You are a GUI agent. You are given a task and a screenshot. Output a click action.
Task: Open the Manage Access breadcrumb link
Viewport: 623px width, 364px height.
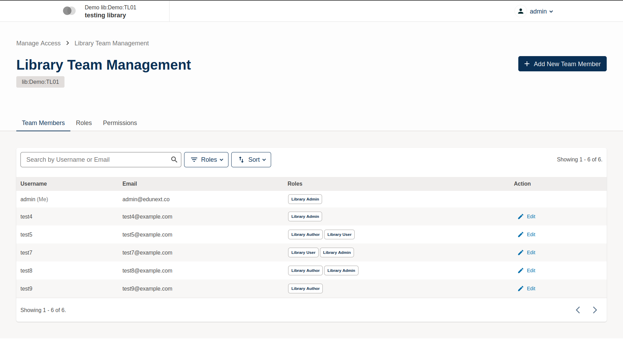38,43
